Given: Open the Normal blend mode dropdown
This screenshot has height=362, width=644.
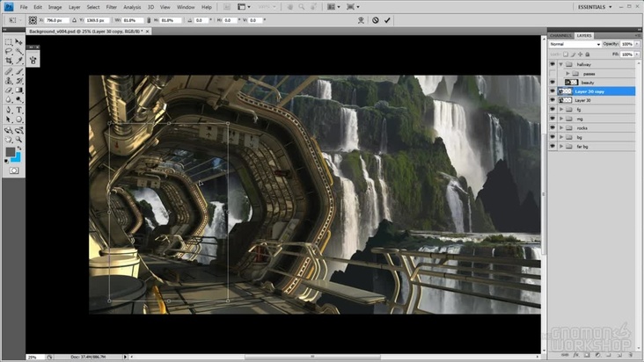Looking at the screenshot, I should [574, 44].
